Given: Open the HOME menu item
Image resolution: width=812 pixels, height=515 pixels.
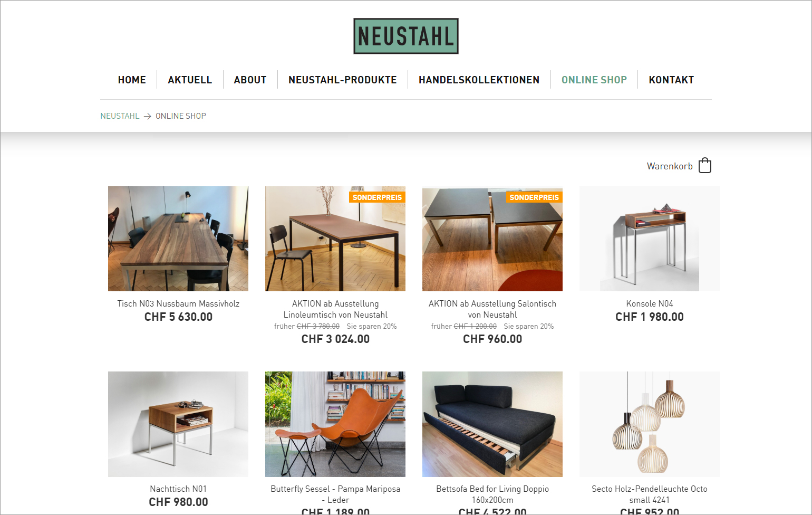Looking at the screenshot, I should 132,80.
